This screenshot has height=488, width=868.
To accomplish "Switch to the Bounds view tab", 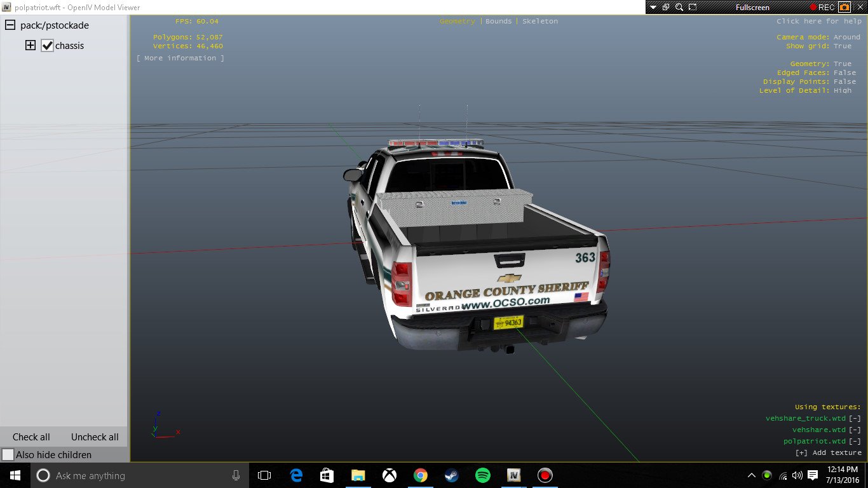I will [498, 21].
